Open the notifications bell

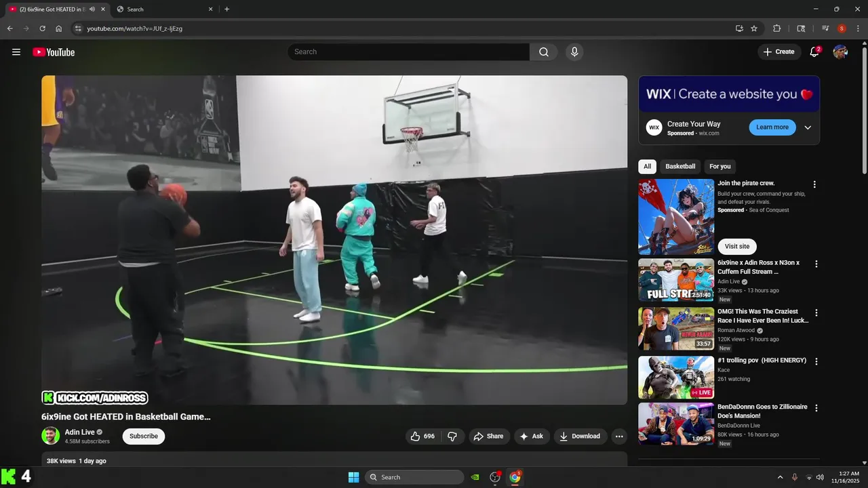click(815, 52)
